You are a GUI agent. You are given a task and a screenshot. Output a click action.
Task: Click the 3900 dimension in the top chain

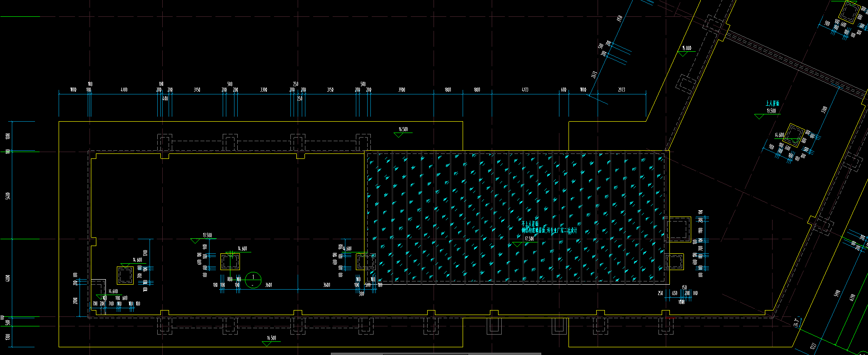point(402,90)
